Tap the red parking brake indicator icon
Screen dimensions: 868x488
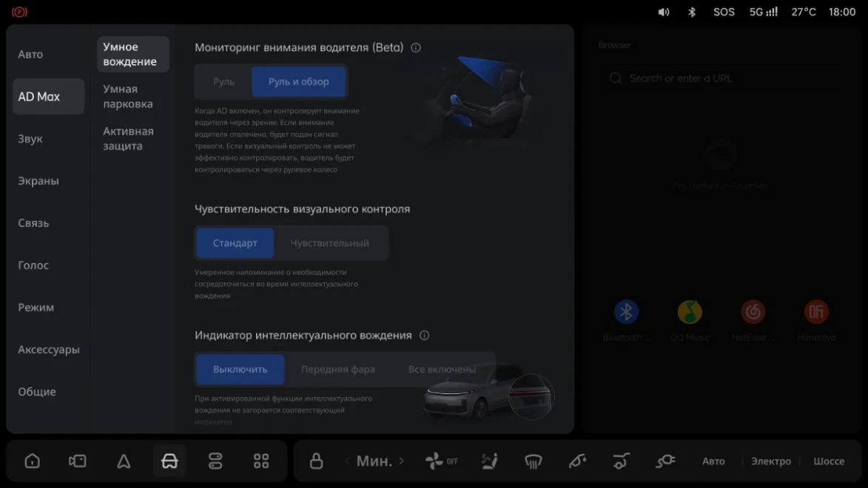pyautogui.click(x=19, y=12)
